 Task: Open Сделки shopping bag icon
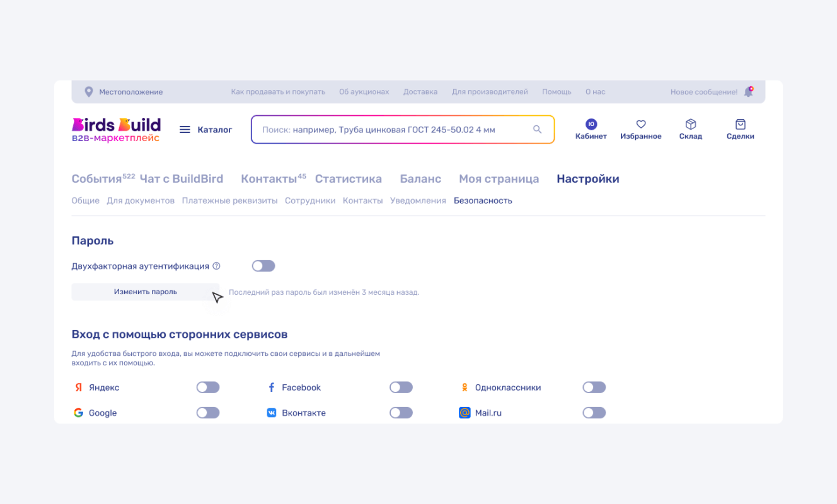[x=740, y=124]
